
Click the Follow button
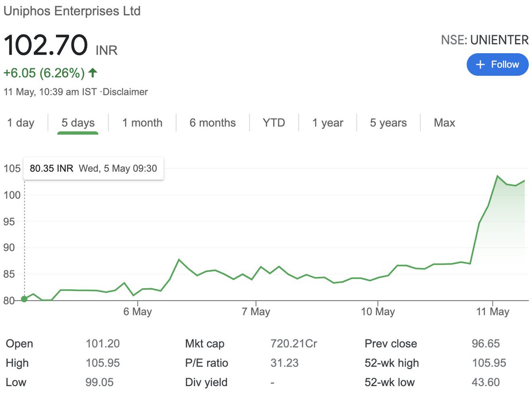497,64
